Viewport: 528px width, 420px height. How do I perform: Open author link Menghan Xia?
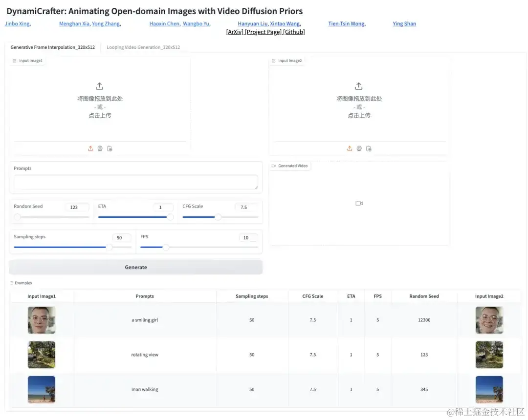pos(74,23)
